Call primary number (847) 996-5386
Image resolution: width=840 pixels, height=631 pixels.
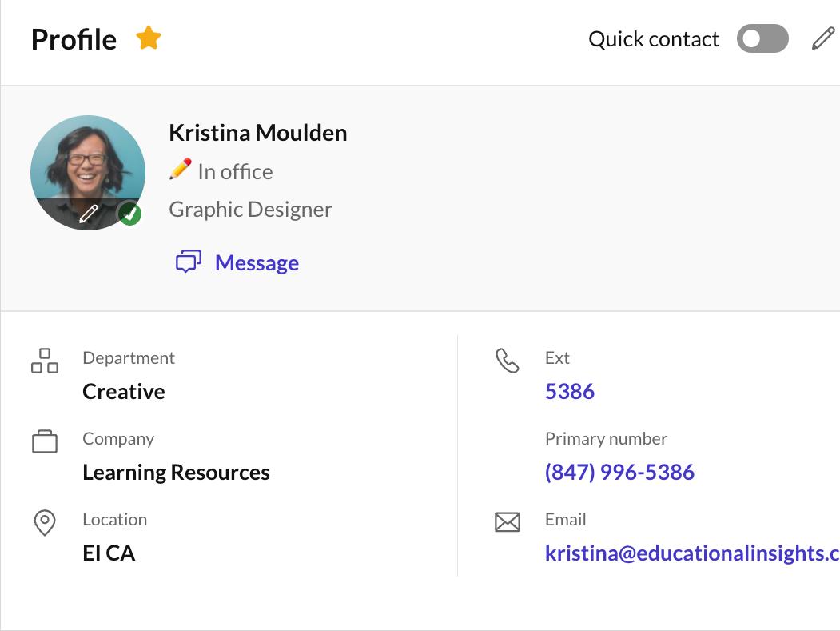[619, 472]
